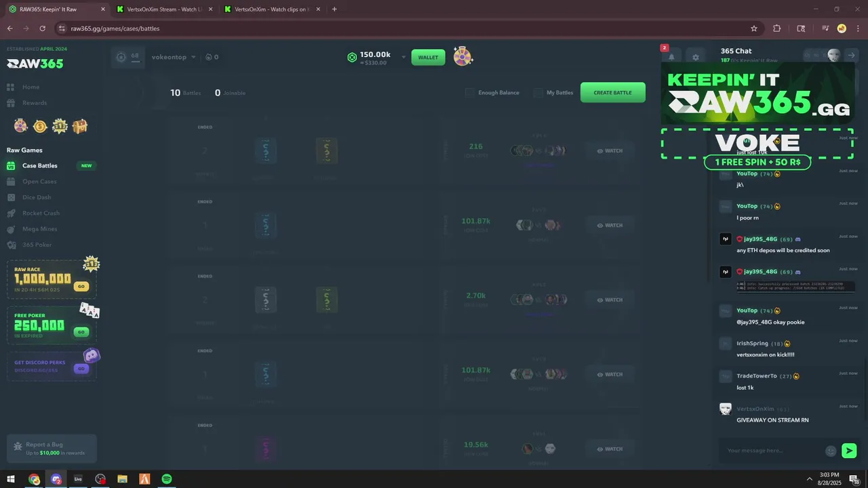Click the RAW365 logo

pyautogui.click(x=35, y=64)
